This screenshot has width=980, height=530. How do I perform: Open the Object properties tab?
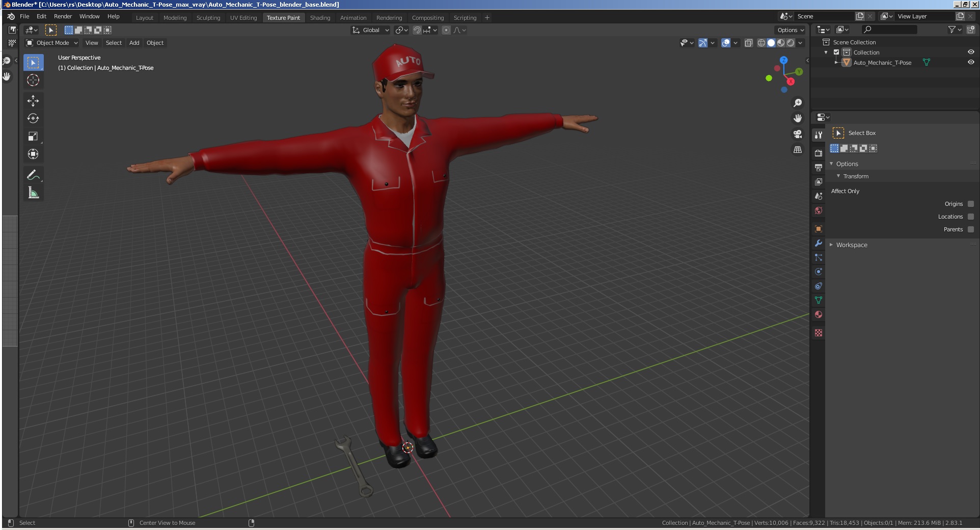tap(819, 229)
